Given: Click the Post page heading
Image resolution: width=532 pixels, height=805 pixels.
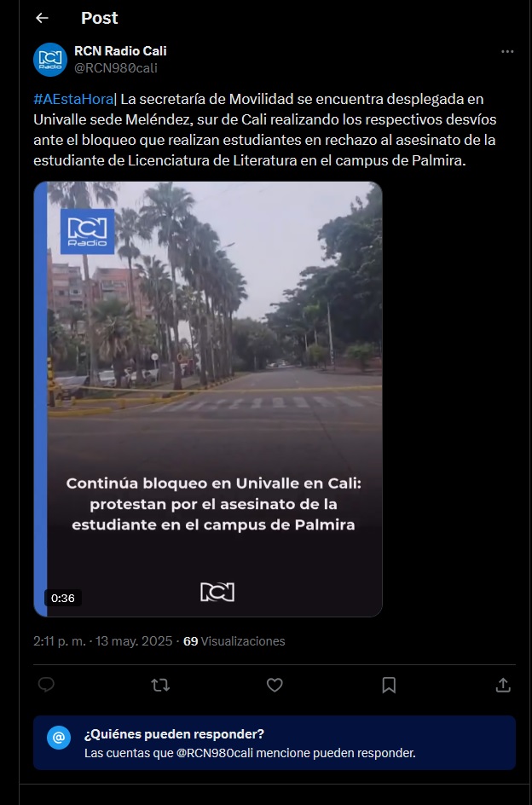Looking at the screenshot, I should tap(100, 18).
